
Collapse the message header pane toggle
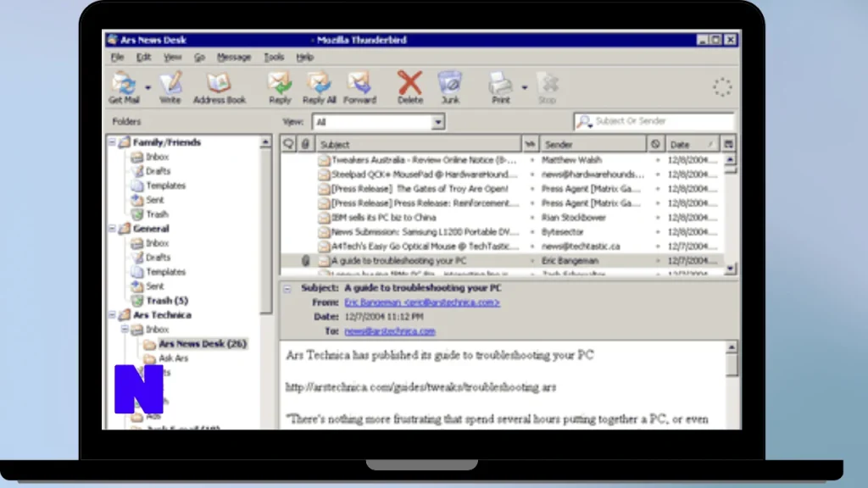tap(287, 288)
